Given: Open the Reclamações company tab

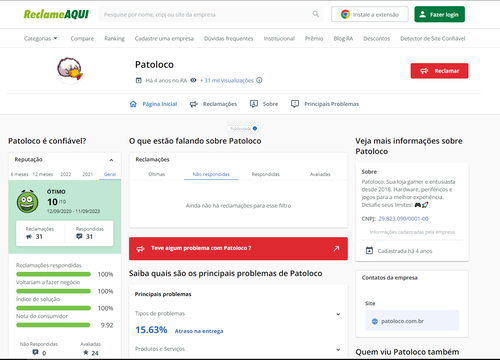Looking at the screenshot, I should point(213,104).
